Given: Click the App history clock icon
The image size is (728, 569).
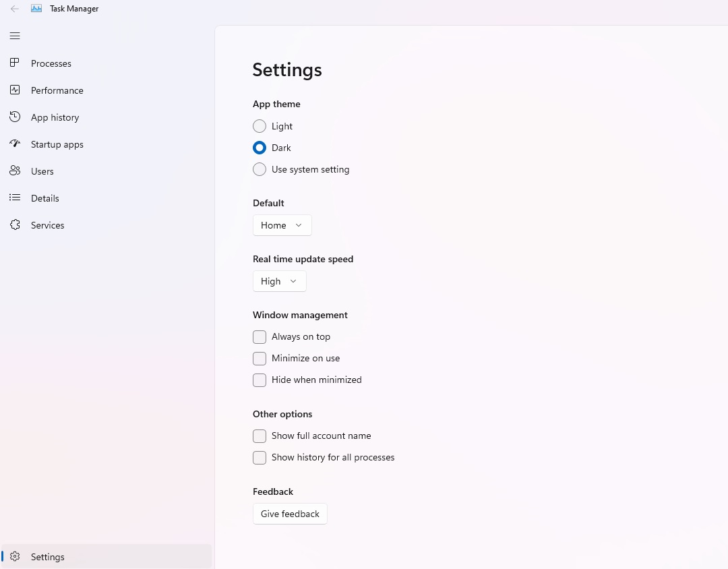Looking at the screenshot, I should (x=15, y=117).
